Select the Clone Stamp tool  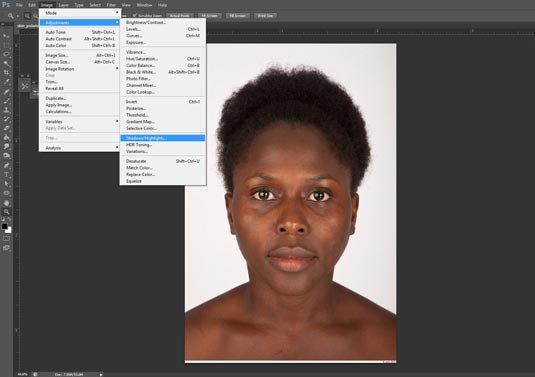coord(6,110)
